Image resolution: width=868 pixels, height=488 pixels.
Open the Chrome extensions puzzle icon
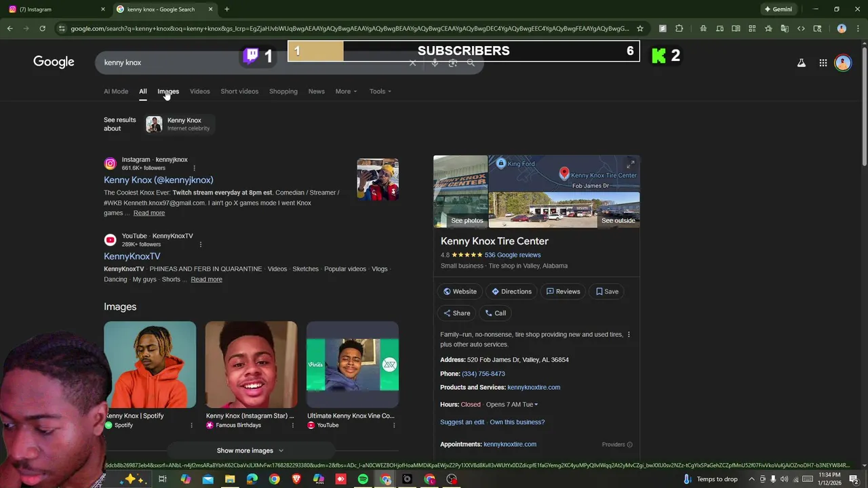click(679, 28)
